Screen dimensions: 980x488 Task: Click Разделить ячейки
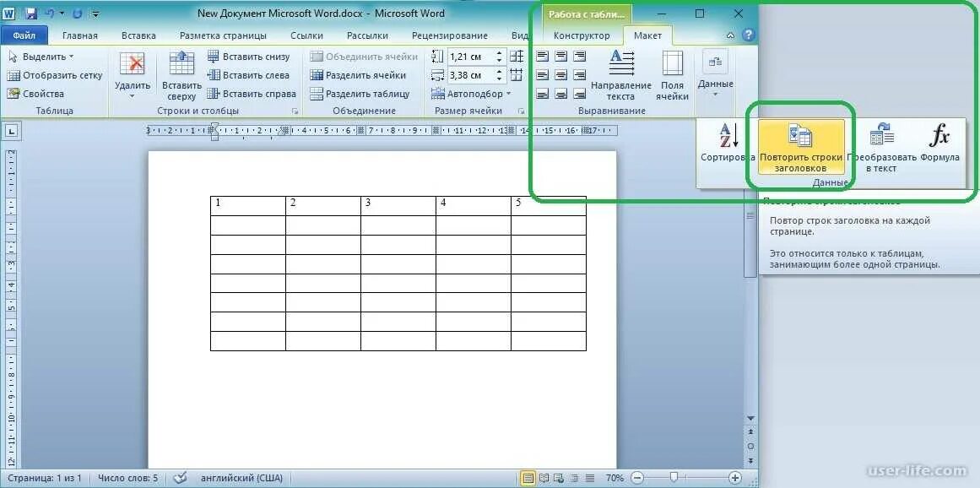pyautogui.click(x=358, y=75)
